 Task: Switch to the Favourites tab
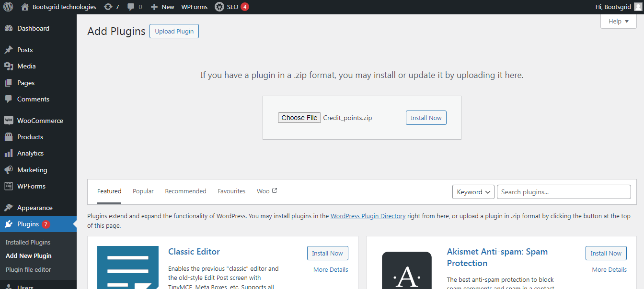point(231,191)
